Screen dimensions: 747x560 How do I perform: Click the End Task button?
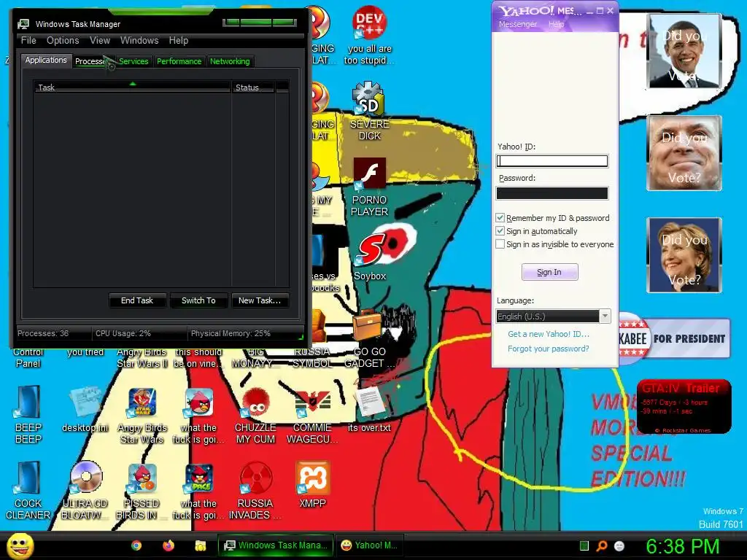(x=137, y=300)
